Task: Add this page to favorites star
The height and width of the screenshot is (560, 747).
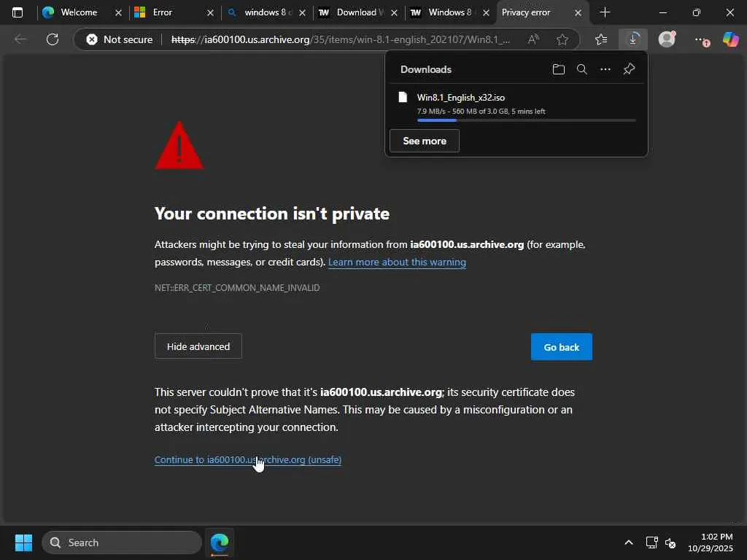Action: click(562, 39)
